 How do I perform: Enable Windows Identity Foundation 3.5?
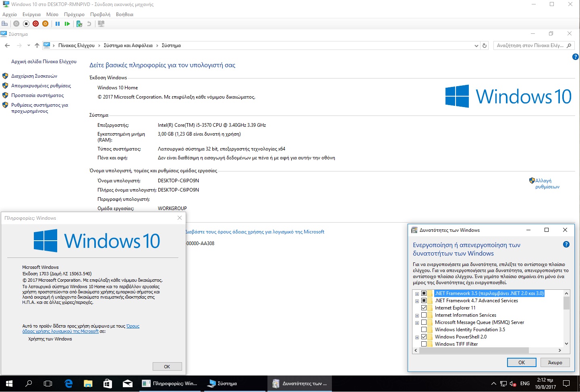(424, 330)
